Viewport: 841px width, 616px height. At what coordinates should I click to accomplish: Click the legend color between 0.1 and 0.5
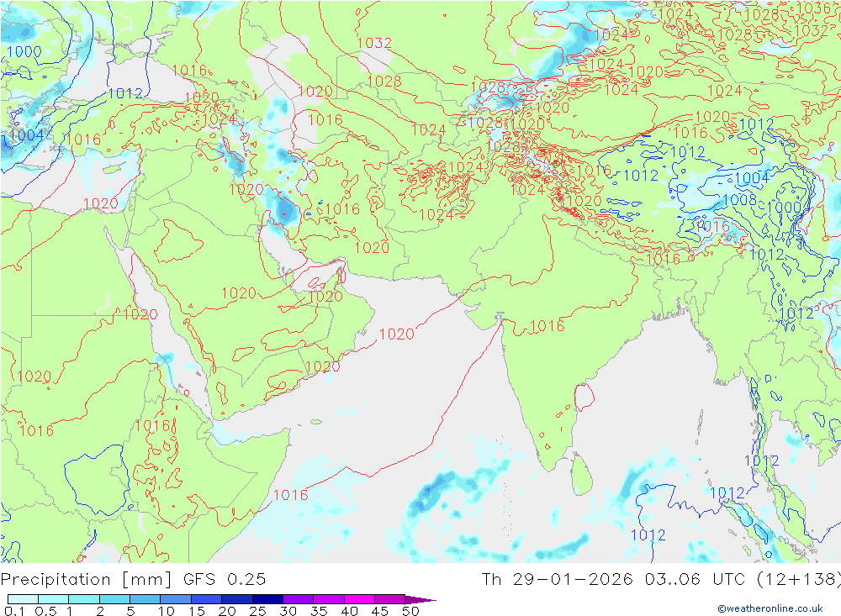pyautogui.click(x=23, y=599)
